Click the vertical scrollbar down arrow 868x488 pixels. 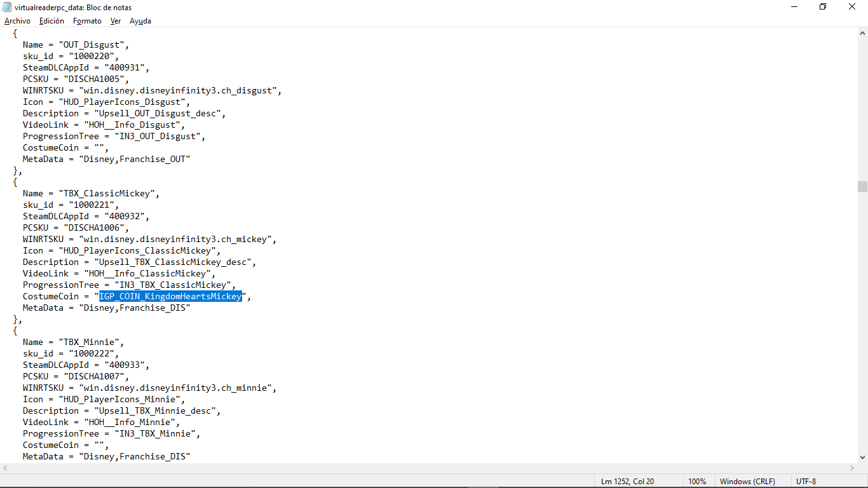pos(862,457)
